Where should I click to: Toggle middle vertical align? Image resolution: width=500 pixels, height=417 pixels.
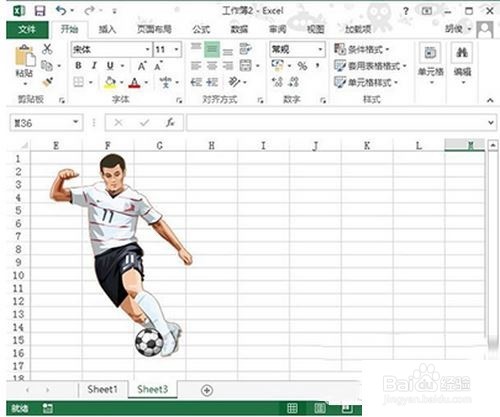pyautogui.click(x=212, y=50)
